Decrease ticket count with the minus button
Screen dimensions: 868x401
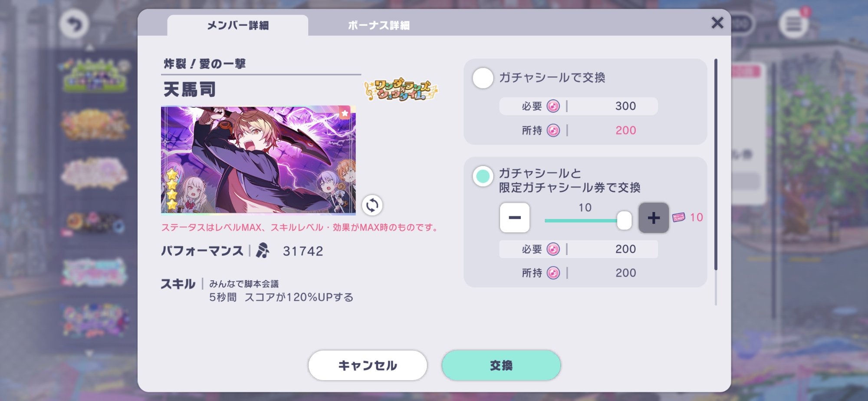514,218
